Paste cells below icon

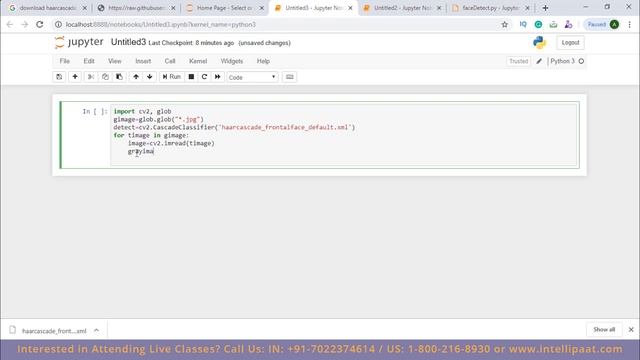pos(119,77)
